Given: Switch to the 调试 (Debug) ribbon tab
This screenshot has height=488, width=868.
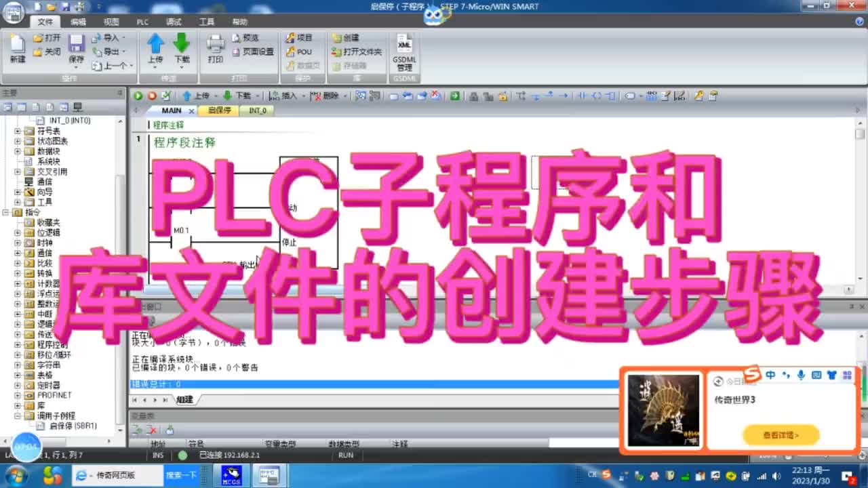Looking at the screenshot, I should click(x=174, y=22).
